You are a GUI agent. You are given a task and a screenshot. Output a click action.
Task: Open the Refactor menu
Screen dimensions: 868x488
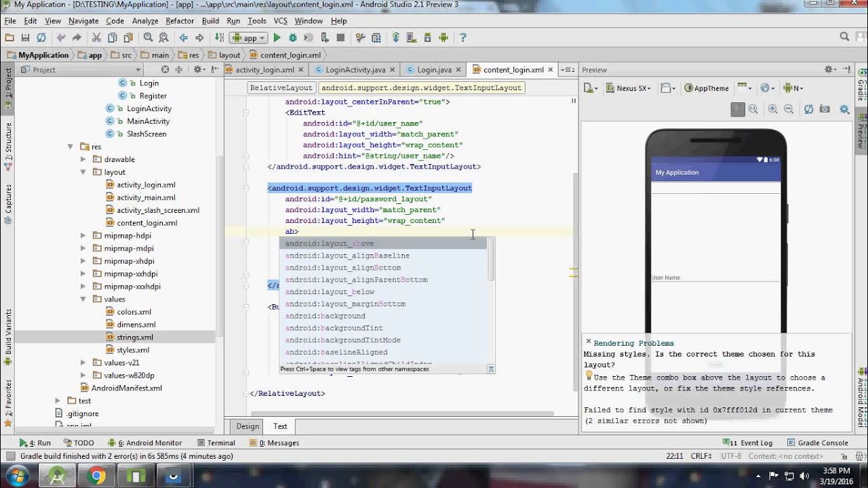click(x=180, y=21)
